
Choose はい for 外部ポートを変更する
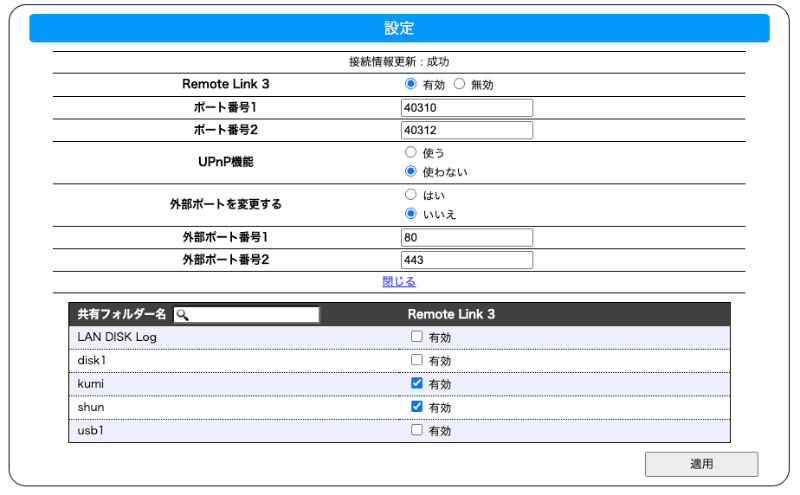tap(411, 194)
